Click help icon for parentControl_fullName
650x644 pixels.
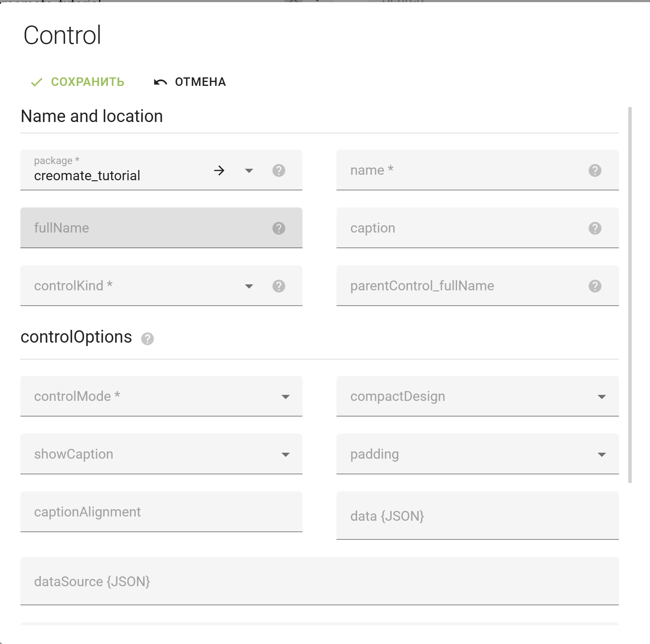coord(595,286)
